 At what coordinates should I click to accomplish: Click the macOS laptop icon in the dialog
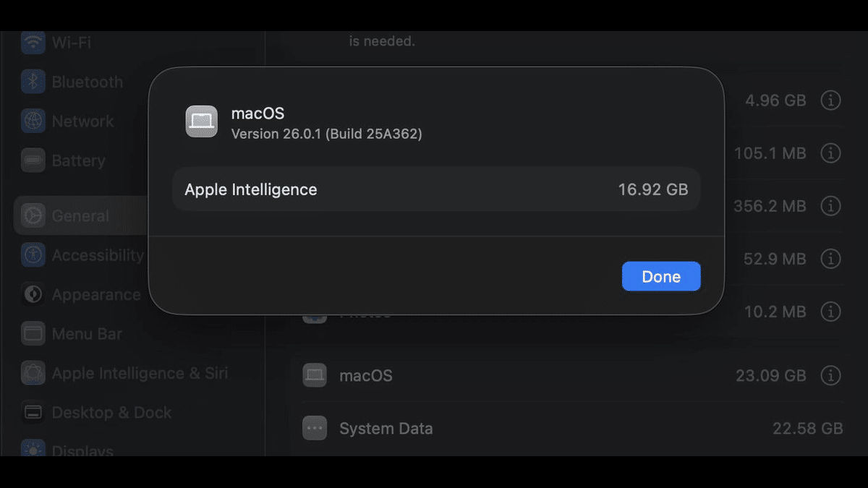[202, 121]
